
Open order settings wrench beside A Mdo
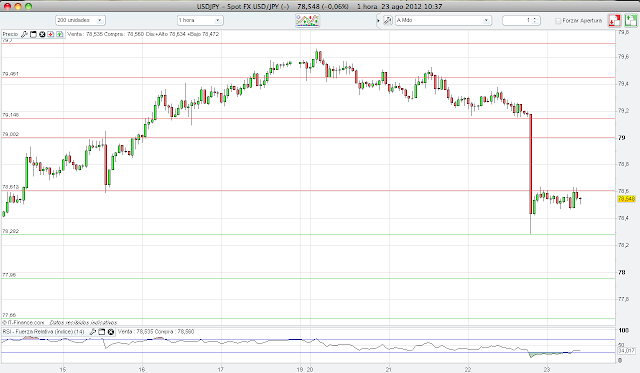387,20
